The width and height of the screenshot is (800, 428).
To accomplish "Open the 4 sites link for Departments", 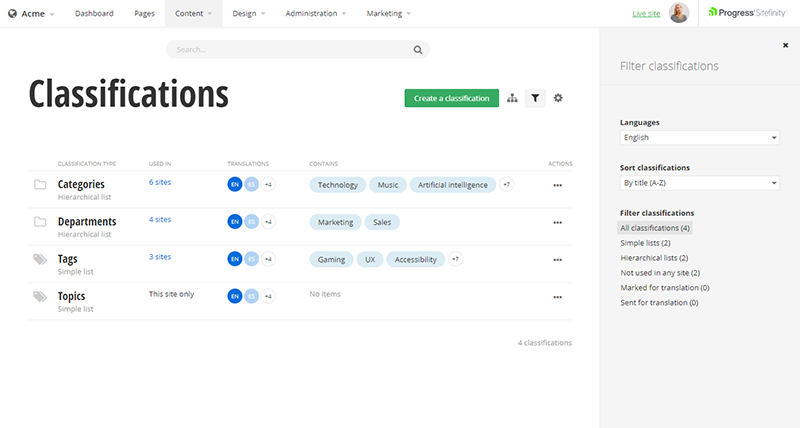I will click(x=160, y=219).
